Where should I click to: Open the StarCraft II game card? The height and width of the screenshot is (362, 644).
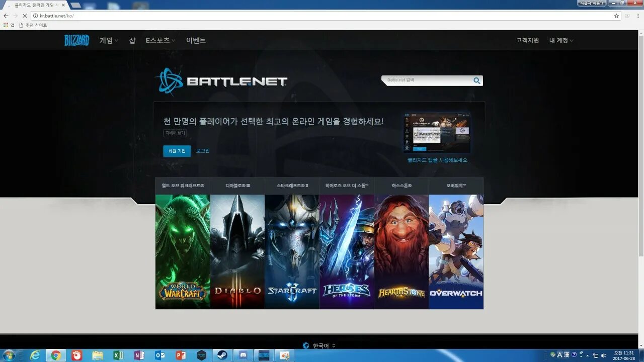click(292, 252)
